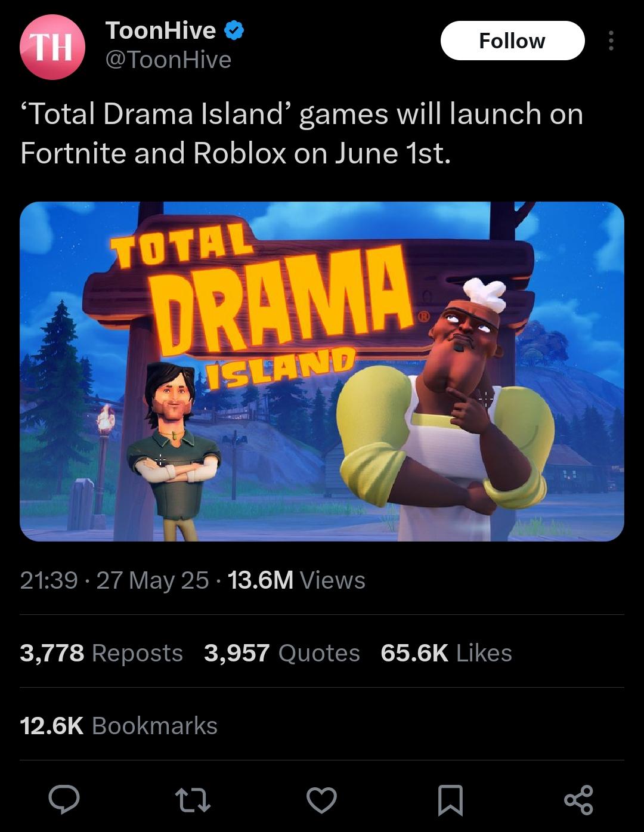The width and height of the screenshot is (644, 832).
Task: Open the @ToonHive handle link
Action: (168, 60)
